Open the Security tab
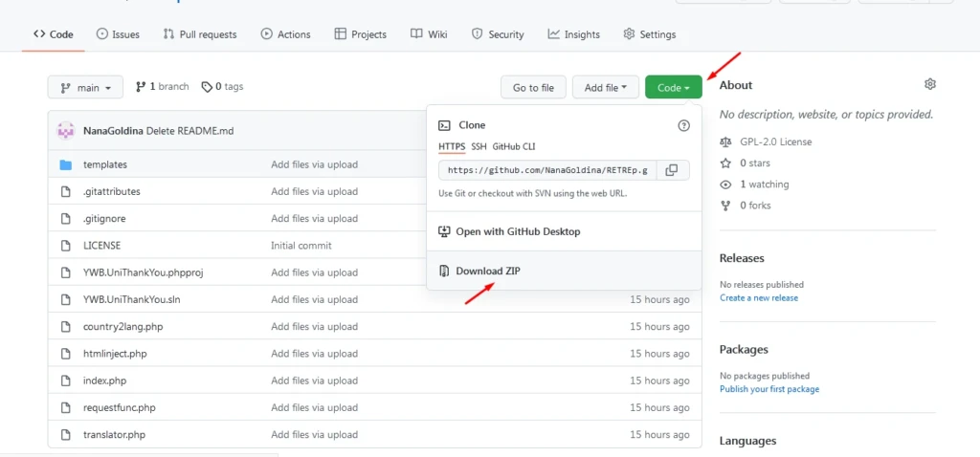Viewport: 980px width, 457px height. tap(498, 34)
